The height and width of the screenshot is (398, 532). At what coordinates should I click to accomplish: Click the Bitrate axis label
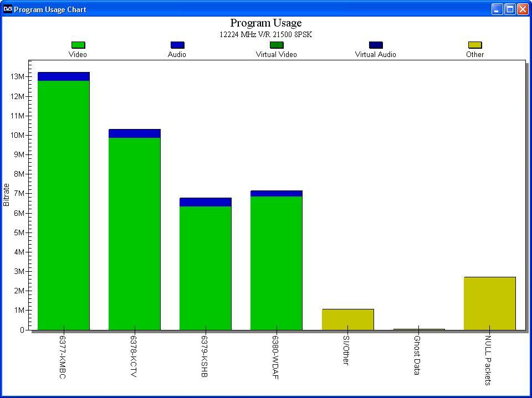[x=7, y=195]
